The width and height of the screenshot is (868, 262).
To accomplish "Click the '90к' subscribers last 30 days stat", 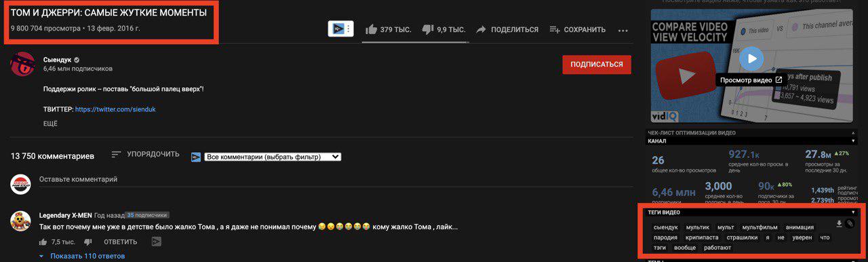I will click(x=766, y=186).
